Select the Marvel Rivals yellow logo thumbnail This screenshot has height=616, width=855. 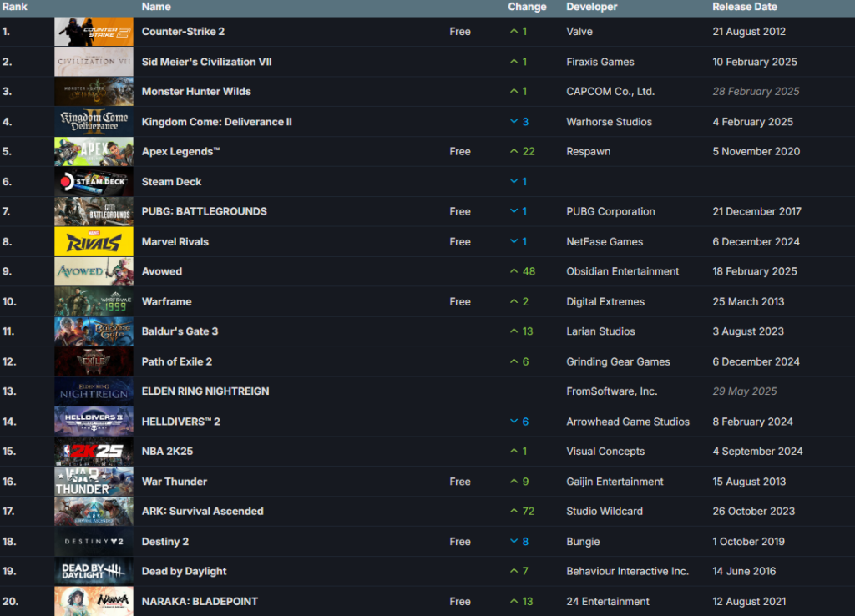point(94,242)
